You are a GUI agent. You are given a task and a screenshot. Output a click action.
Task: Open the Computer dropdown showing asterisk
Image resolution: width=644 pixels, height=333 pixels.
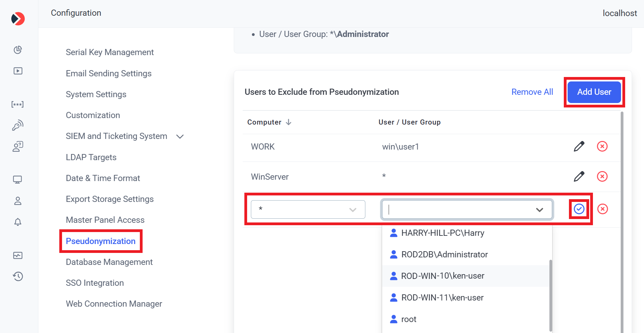pos(308,209)
